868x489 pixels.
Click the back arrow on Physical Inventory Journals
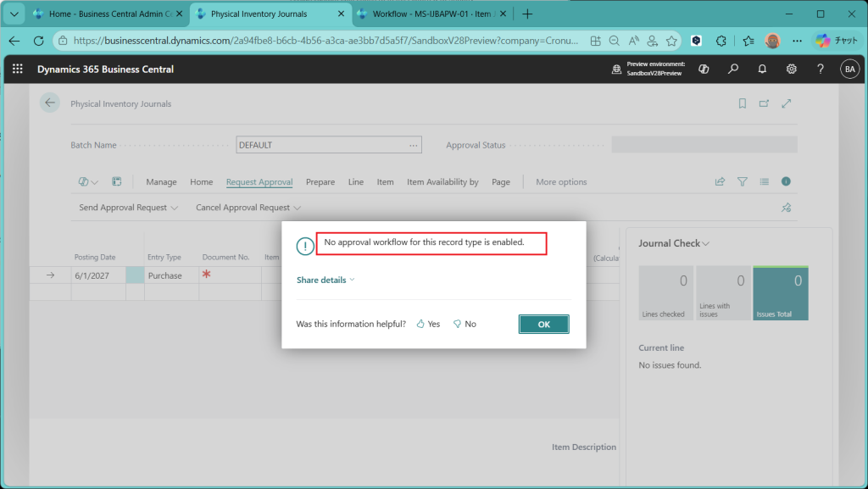point(50,103)
